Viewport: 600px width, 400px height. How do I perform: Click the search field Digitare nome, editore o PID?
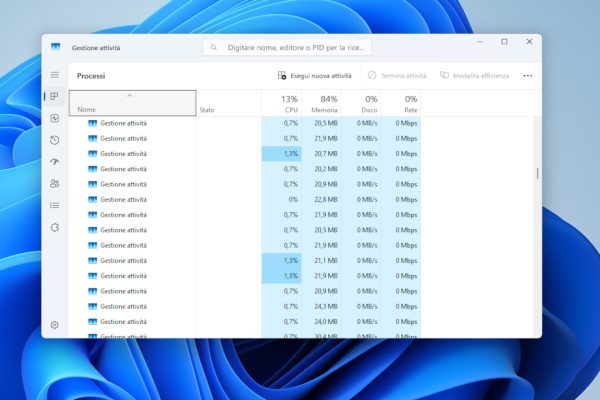(x=287, y=47)
